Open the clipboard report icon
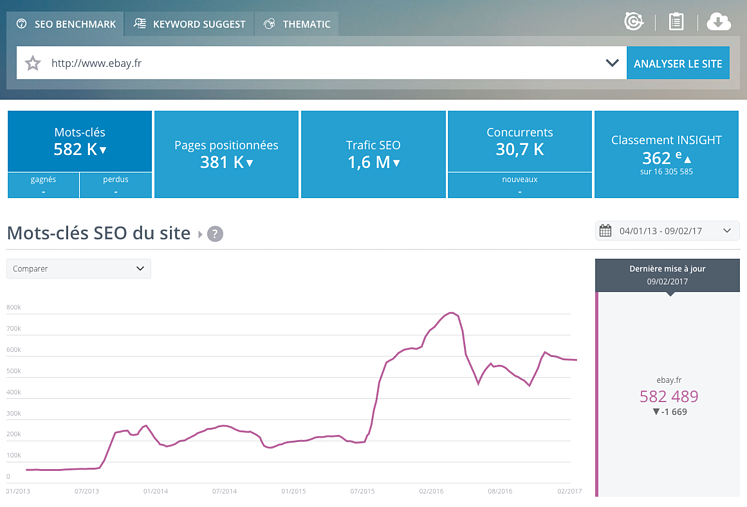Image resolution: width=747 pixels, height=507 pixels. click(676, 21)
